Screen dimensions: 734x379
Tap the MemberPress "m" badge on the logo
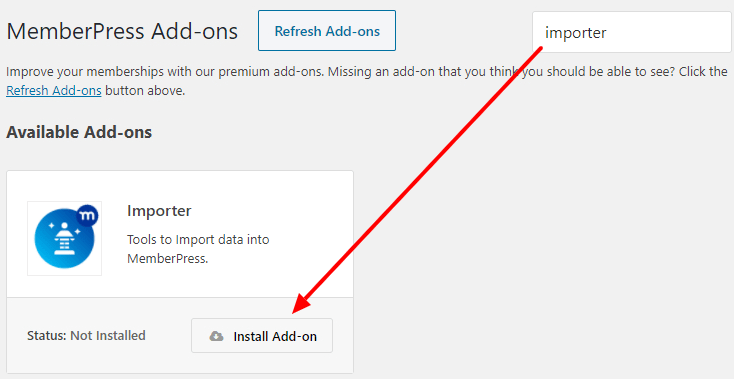[86, 216]
